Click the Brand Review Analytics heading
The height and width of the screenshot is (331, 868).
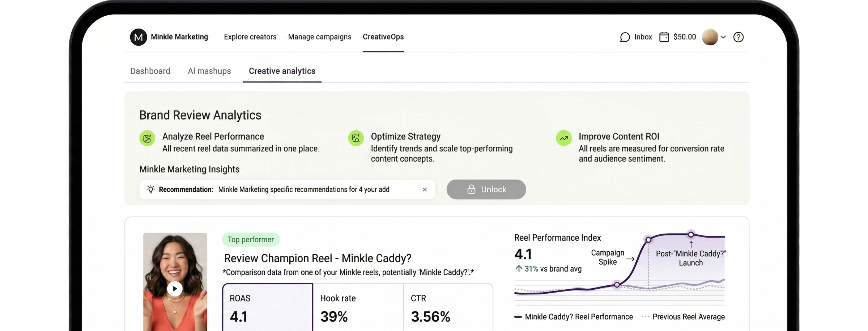(200, 115)
